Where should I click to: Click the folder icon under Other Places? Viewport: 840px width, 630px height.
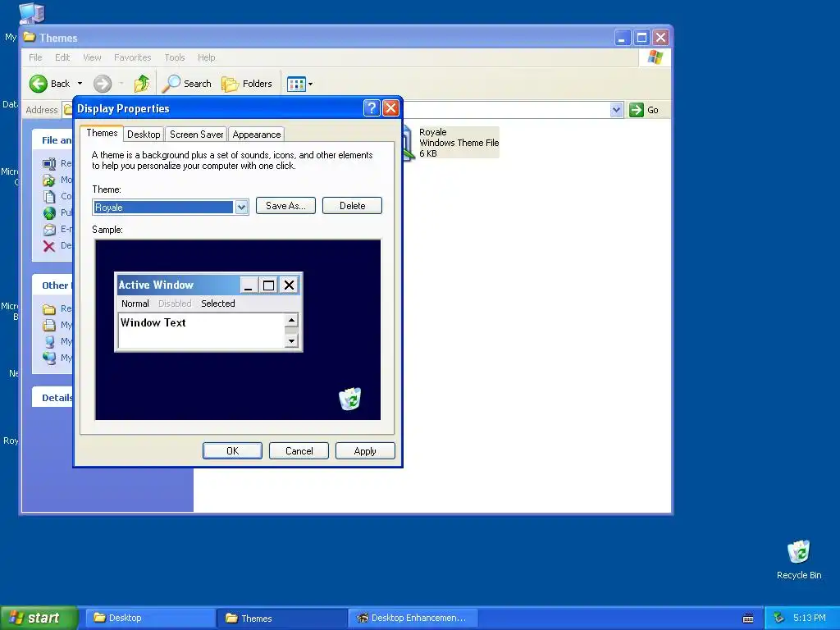pos(49,309)
